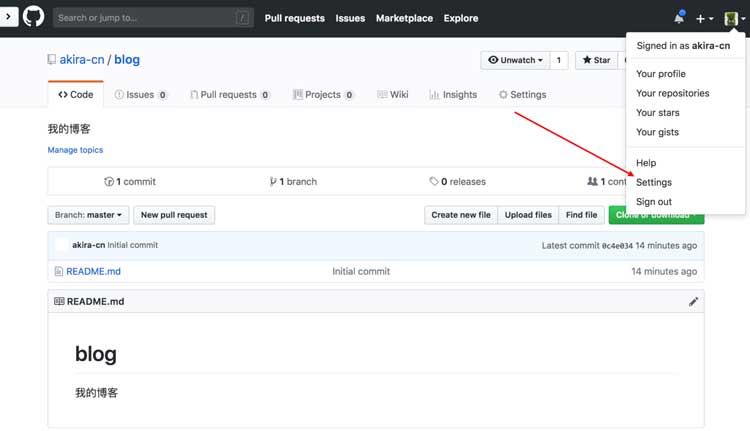Click the Unwatch dropdown button

coord(515,60)
